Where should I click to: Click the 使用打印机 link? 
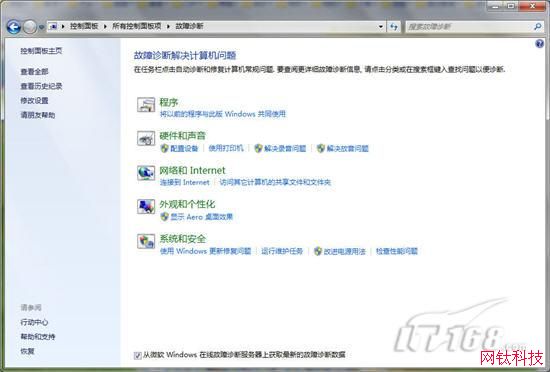pos(226,148)
